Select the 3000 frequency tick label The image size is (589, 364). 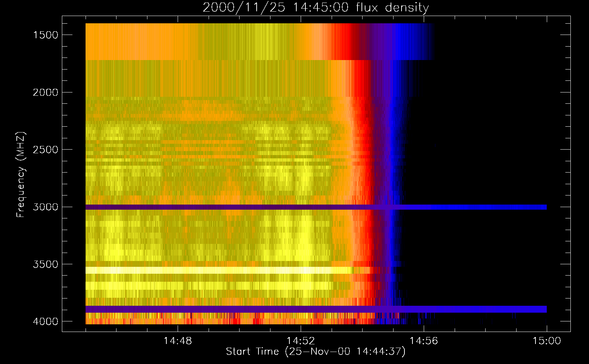point(46,207)
